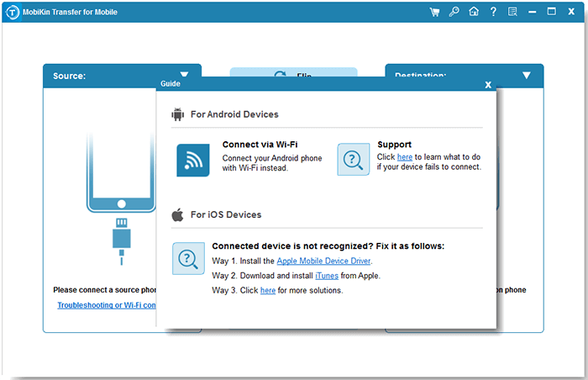
Task: Click 'Please connect a source phone' text
Action: [x=105, y=290]
